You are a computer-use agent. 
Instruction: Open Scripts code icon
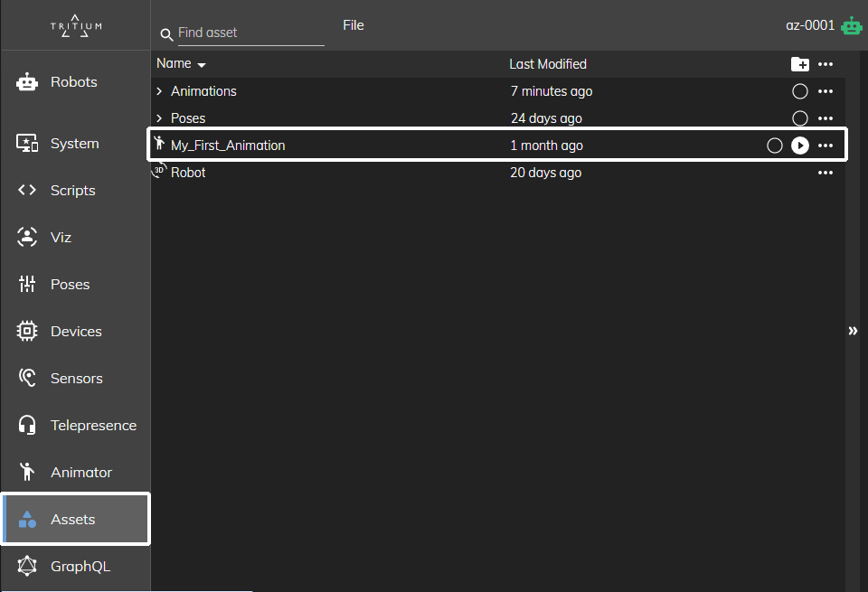pos(27,191)
